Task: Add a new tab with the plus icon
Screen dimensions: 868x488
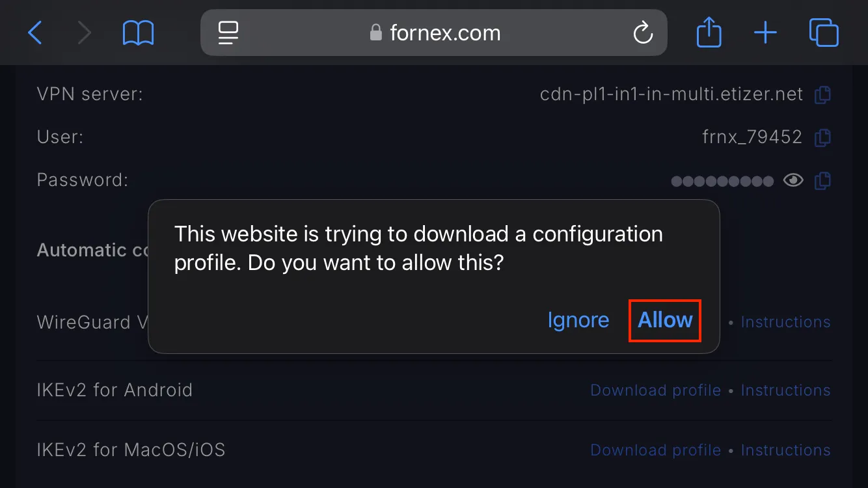Action: pos(765,33)
